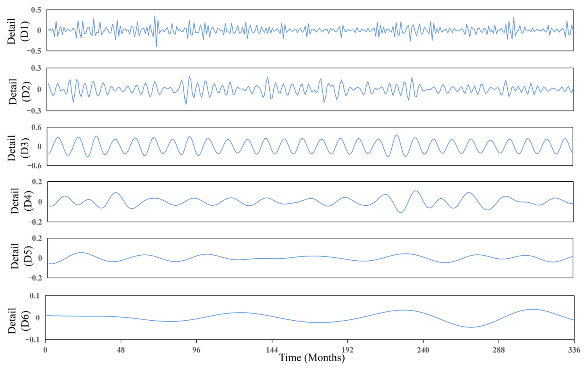The image size is (588, 369).
Task: Click the 48 tick label on time axis
Action: point(121,350)
